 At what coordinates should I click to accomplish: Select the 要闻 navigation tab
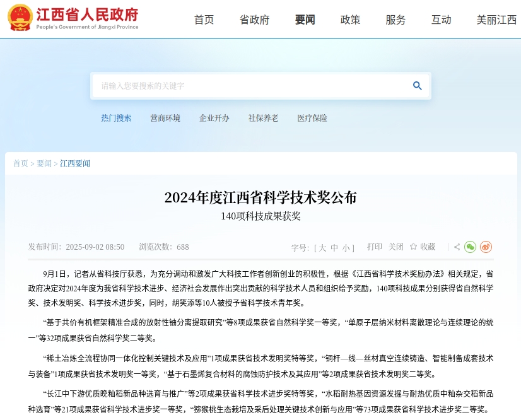pos(305,20)
